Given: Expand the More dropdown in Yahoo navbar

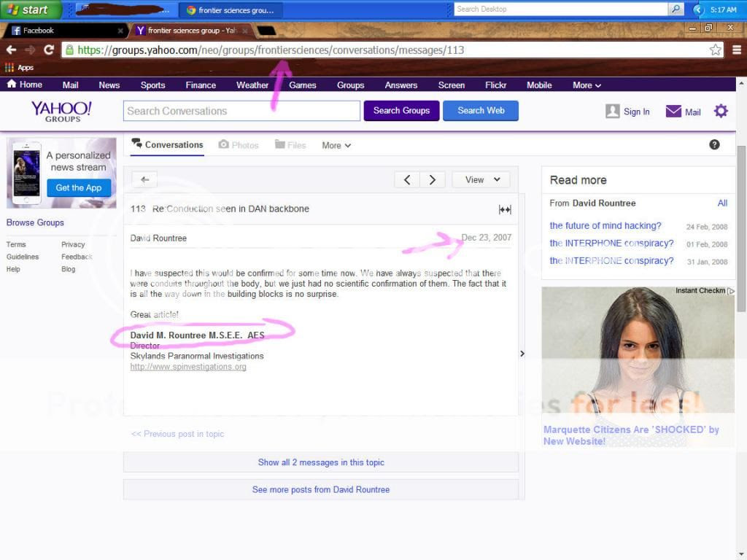Looking at the screenshot, I should tap(587, 85).
